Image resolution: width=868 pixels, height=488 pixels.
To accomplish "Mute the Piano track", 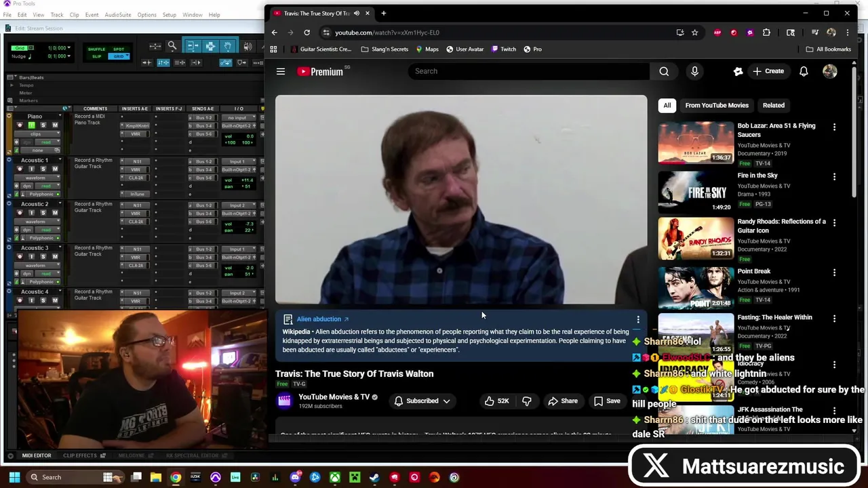I will pos(55,125).
